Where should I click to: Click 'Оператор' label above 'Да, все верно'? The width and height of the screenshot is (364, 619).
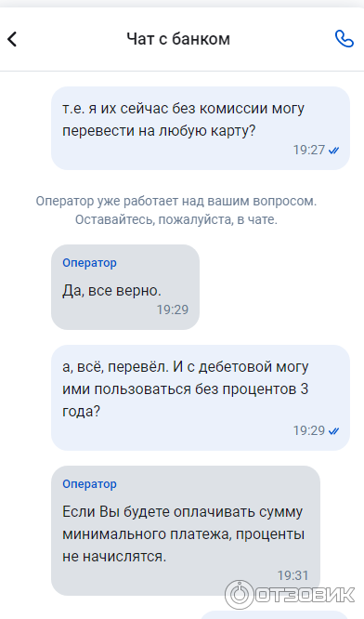pyautogui.click(x=89, y=262)
